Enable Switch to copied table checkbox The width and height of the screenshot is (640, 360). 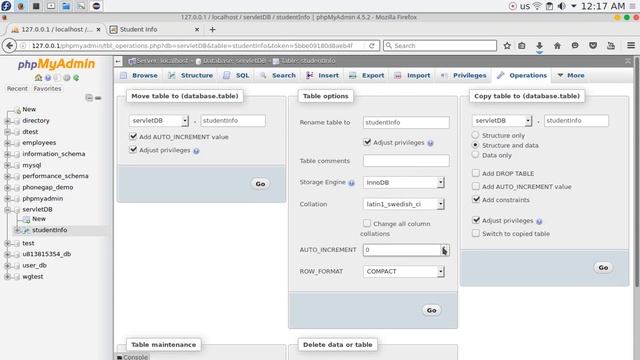point(476,233)
